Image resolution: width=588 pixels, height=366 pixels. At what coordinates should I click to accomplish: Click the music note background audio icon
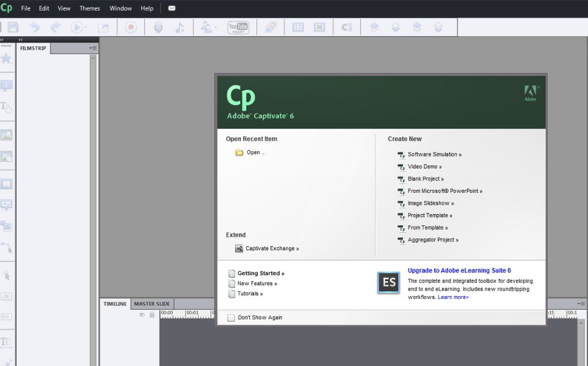179,27
